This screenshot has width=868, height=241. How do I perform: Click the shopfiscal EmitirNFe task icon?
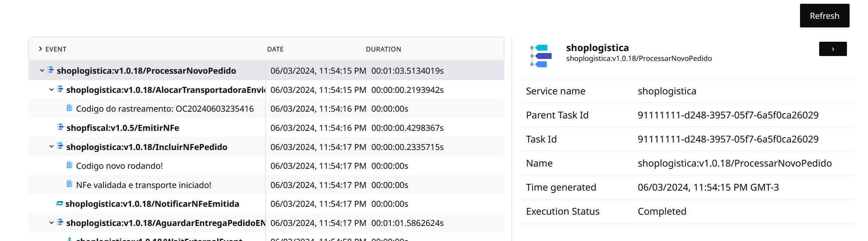[x=60, y=127]
